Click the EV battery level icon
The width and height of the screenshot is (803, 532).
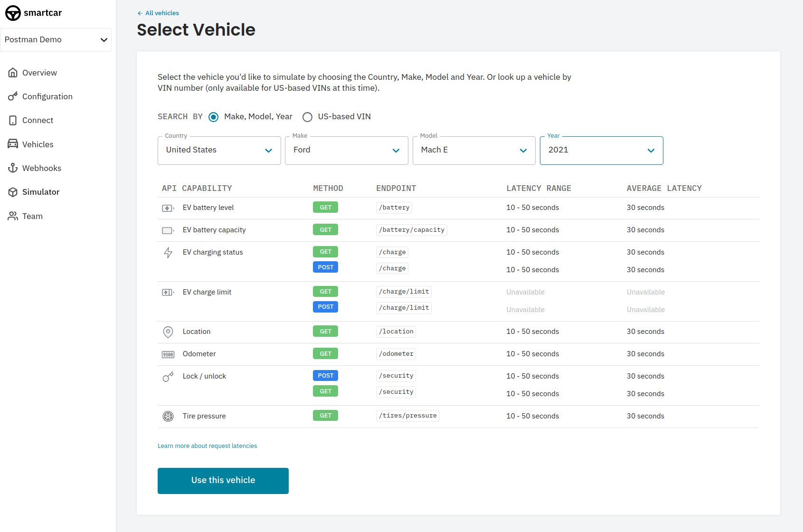pos(168,208)
